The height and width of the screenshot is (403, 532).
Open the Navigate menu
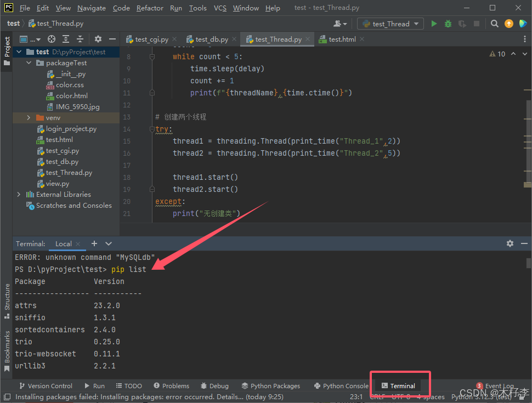(x=91, y=8)
